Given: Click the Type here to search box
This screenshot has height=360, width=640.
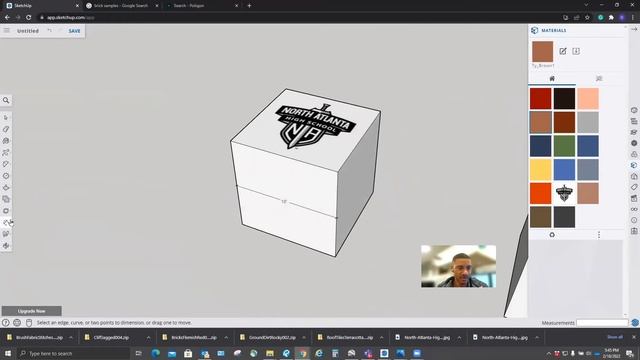Looking at the screenshot, I should point(73,353).
